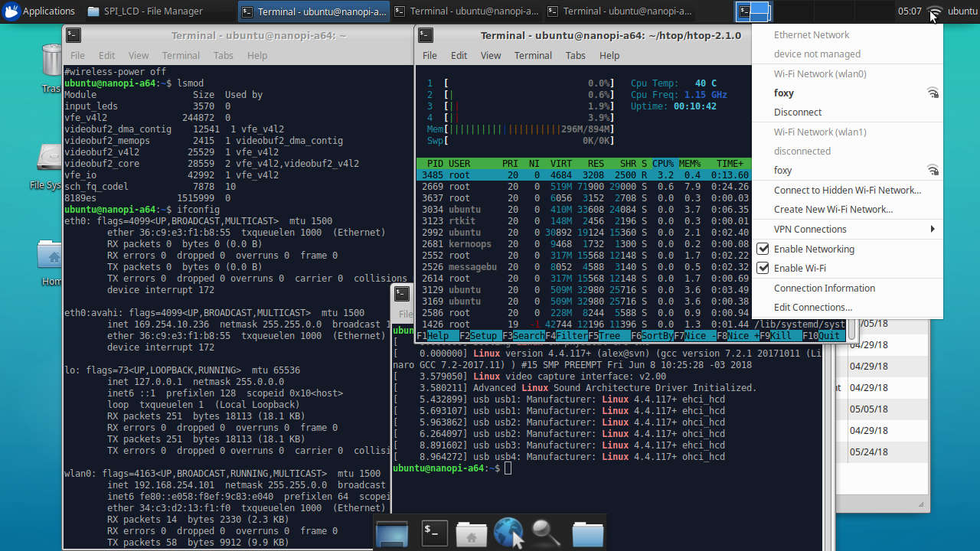The height and width of the screenshot is (551, 980).
Task: Open Tabs menu in htop terminal
Action: [x=575, y=55]
